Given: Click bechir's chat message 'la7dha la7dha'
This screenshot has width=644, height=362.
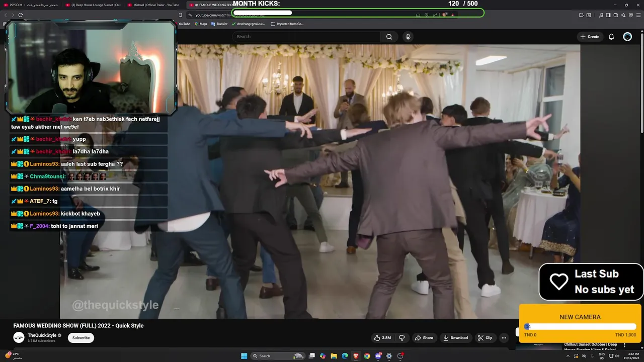Looking at the screenshot, I should [91, 152].
